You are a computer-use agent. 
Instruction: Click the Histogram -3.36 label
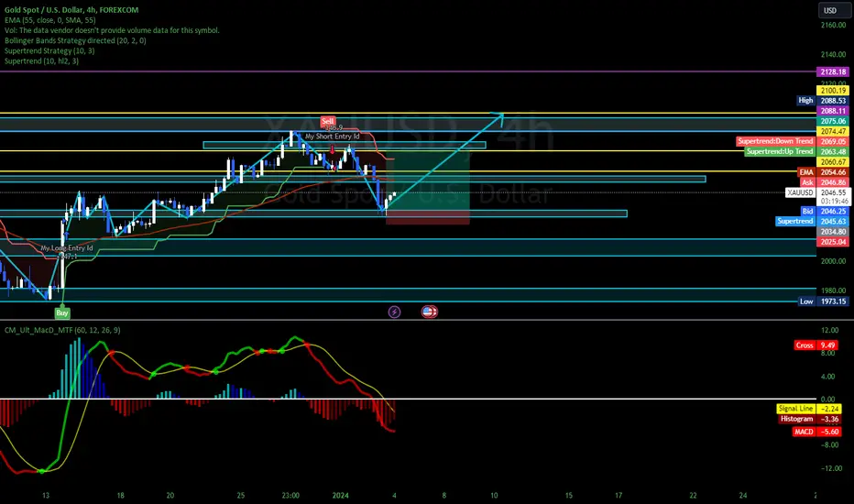tap(809, 419)
